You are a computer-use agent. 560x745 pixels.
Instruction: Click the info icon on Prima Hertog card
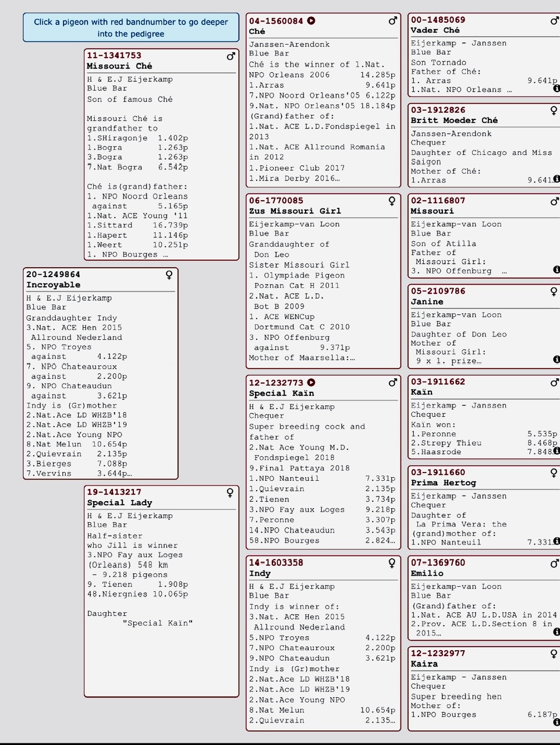point(556,541)
